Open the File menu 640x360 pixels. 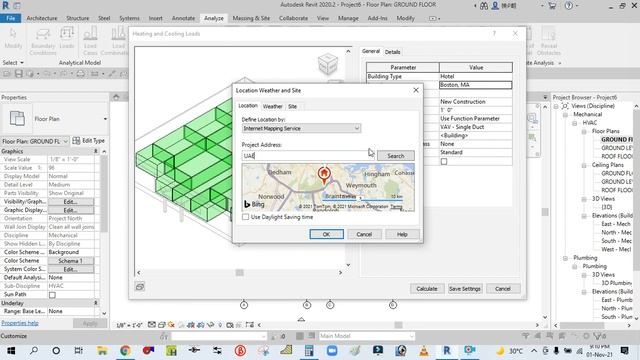[x=11, y=18]
